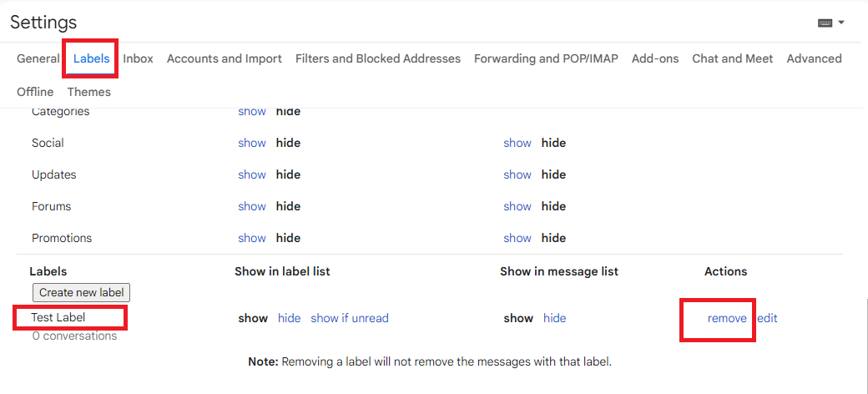The width and height of the screenshot is (868, 394).
Task: Go to Accounts and Import tab
Action: click(x=225, y=58)
